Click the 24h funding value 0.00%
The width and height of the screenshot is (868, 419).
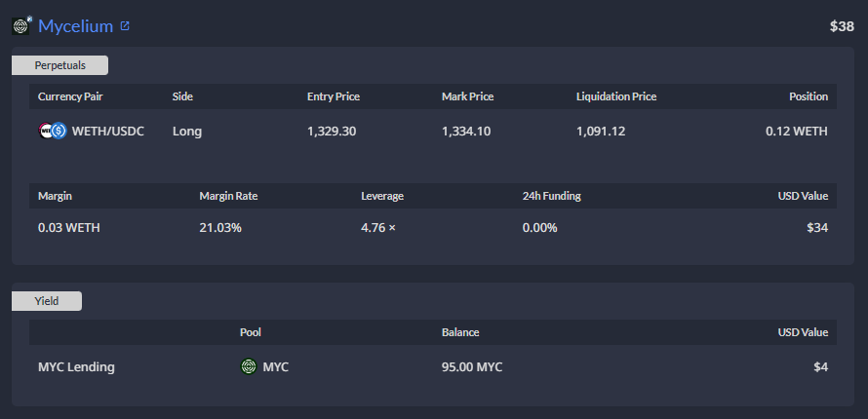click(539, 228)
